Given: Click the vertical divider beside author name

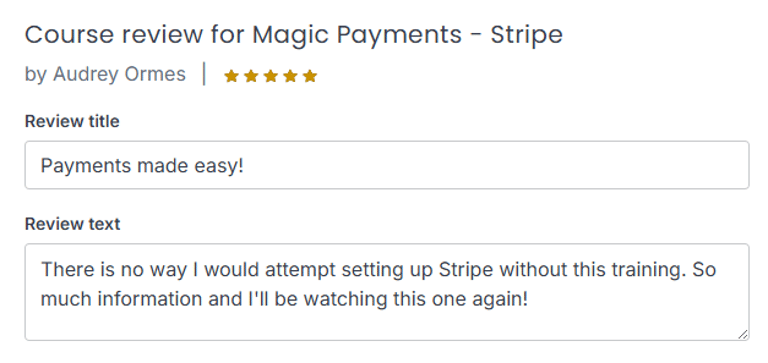Looking at the screenshot, I should pyautogui.click(x=204, y=75).
